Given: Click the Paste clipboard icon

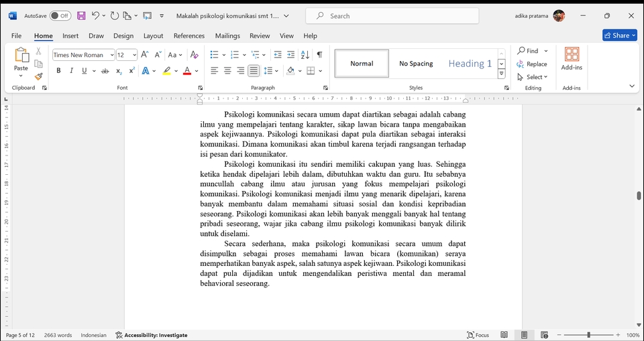Looking at the screenshot, I should tap(21, 55).
